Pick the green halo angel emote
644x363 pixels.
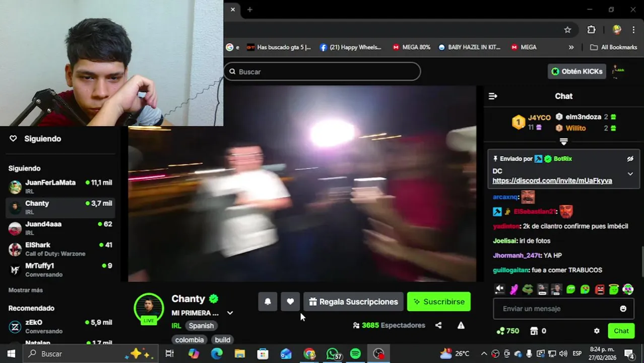pos(613,289)
